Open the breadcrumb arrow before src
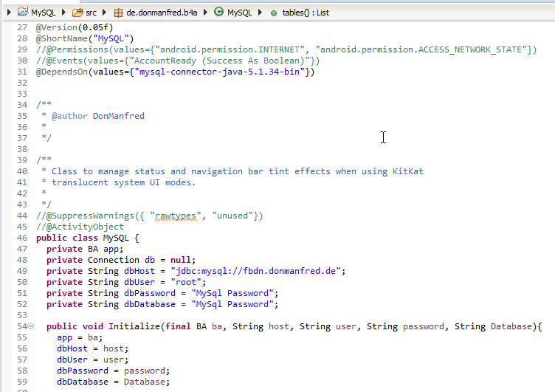The width and height of the screenshot is (555, 392). 65,13
